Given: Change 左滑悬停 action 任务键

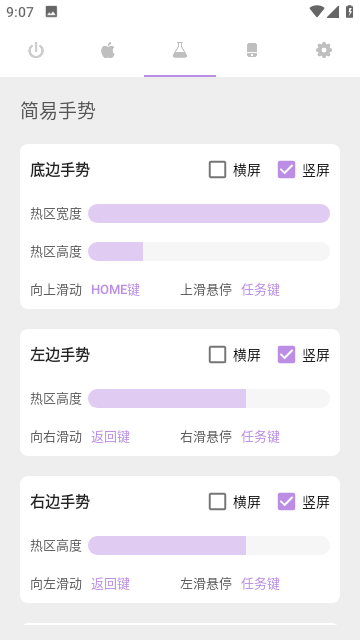Looking at the screenshot, I should click(x=260, y=584).
